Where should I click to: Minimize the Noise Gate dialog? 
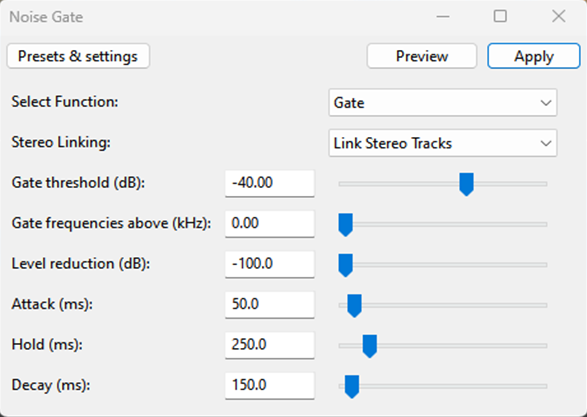[442, 16]
